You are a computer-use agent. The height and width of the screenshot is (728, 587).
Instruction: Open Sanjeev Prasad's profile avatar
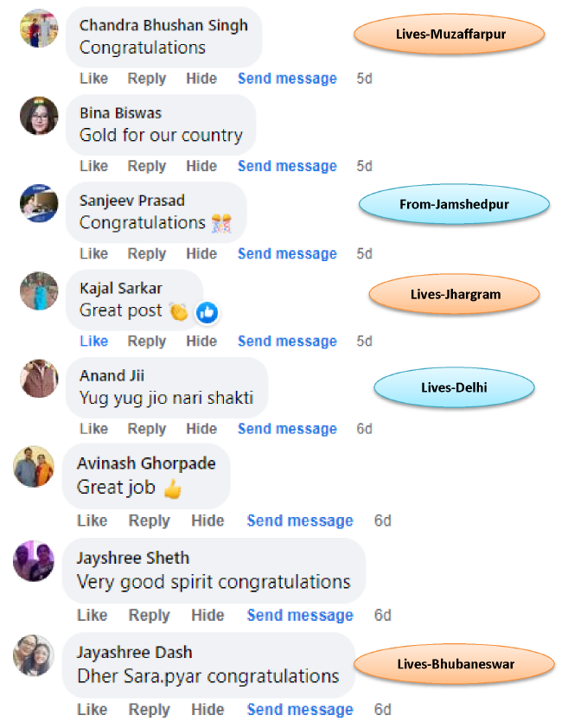39,203
